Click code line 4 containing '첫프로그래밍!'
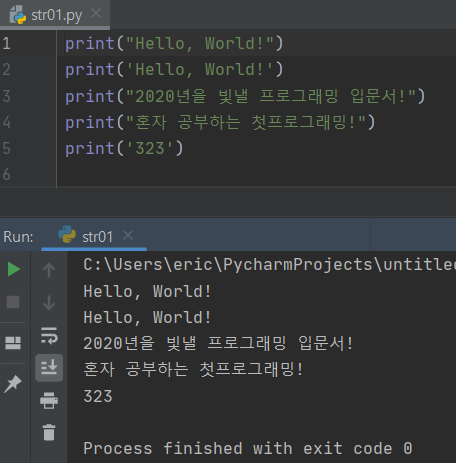This screenshot has width=456, height=463. pyautogui.click(x=220, y=122)
